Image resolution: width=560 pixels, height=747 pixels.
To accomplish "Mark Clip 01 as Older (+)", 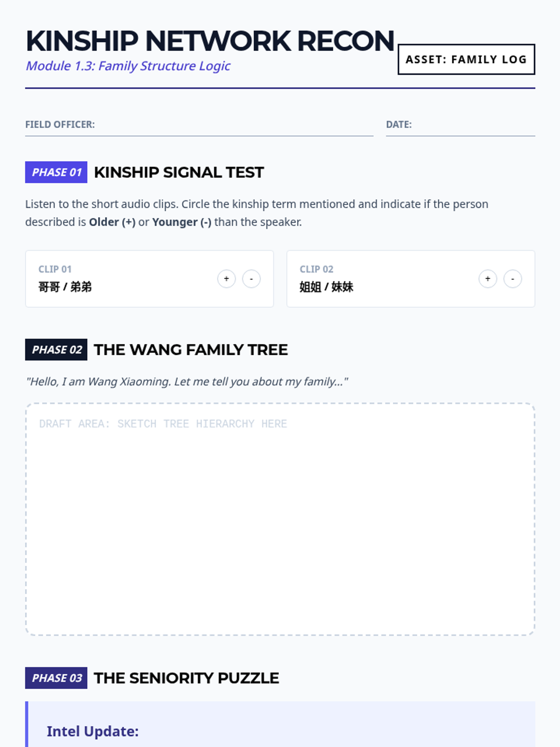I will point(226,279).
